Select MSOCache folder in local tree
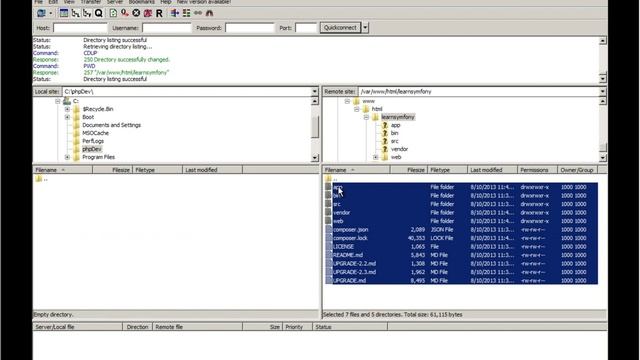640x360 pixels. pyautogui.click(x=96, y=133)
